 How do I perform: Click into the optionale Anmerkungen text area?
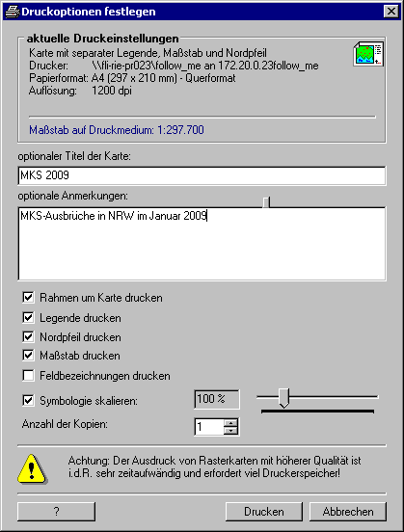click(x=202, y=244)
